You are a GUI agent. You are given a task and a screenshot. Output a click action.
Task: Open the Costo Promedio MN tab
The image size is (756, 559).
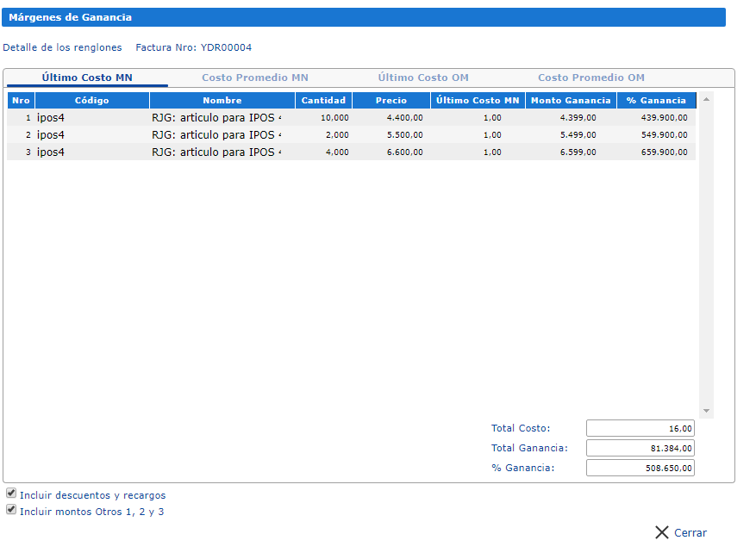[254, 78]
